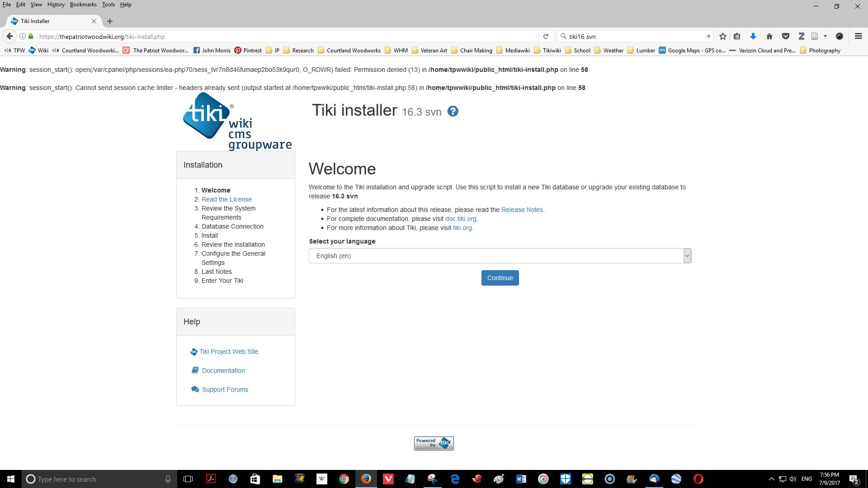This screenshot has height=488, width=868.
Task: Launch Opera from the taskbar
Action: click(x=698, y=479)
